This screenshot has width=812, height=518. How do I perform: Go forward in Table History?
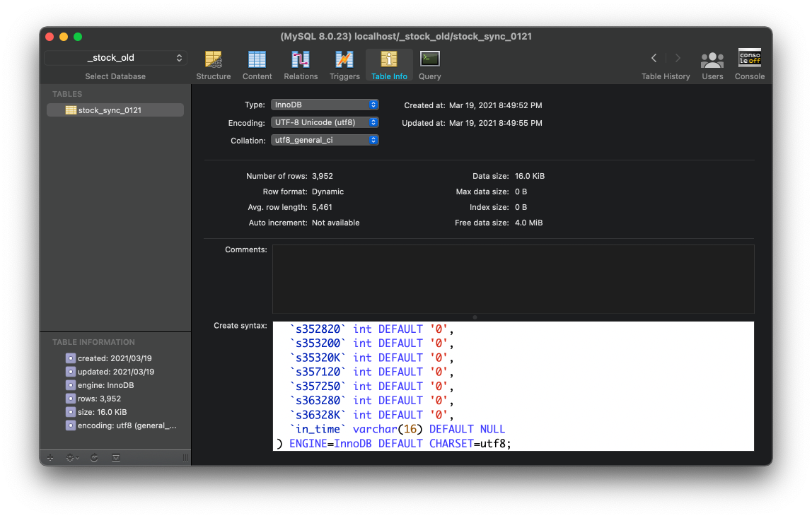tap(678, 58)
